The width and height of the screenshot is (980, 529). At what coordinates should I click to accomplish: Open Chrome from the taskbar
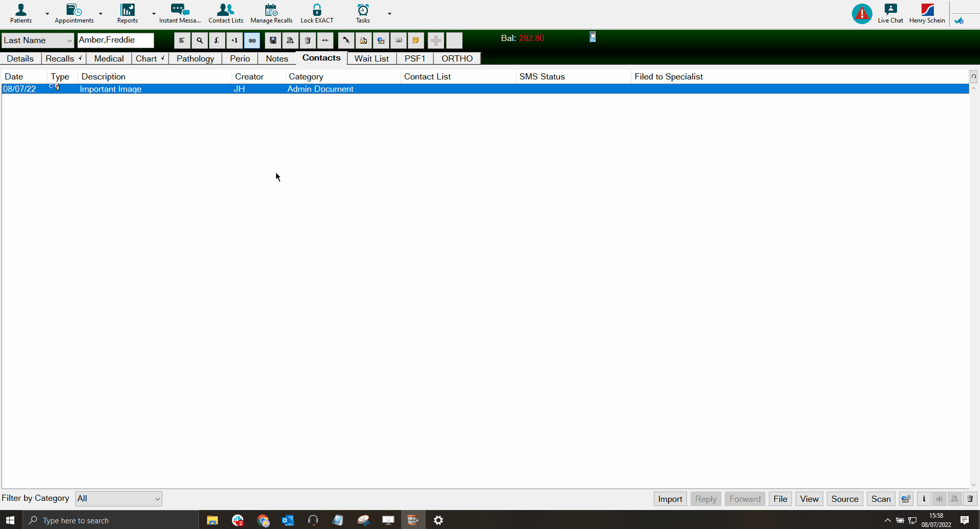point(263,520)
